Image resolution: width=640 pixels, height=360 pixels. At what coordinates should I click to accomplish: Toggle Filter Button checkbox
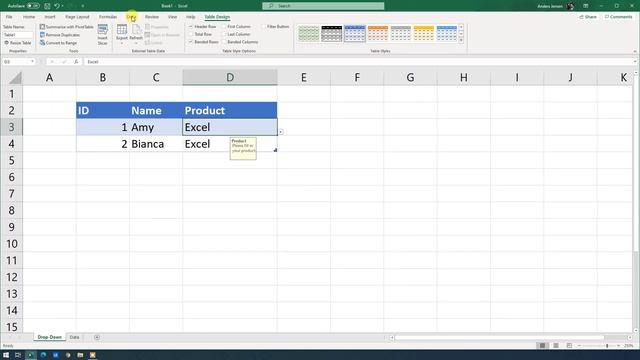coord(263,27)
